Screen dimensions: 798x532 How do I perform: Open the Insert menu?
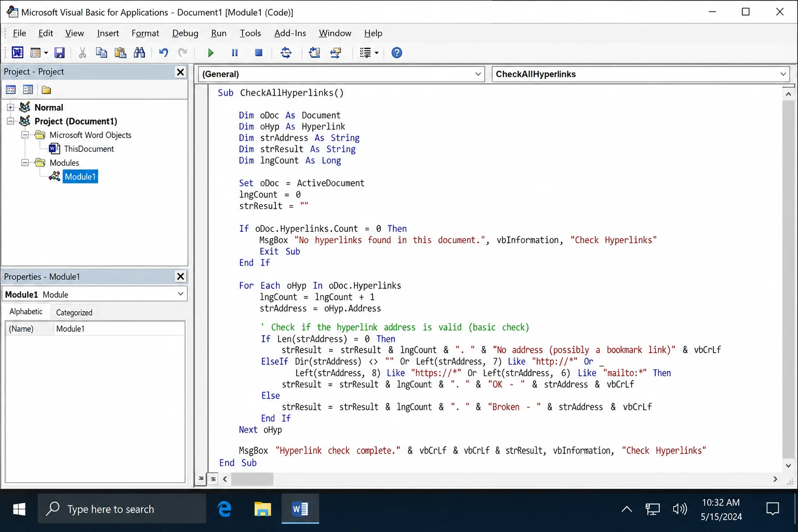coord(108,33)
